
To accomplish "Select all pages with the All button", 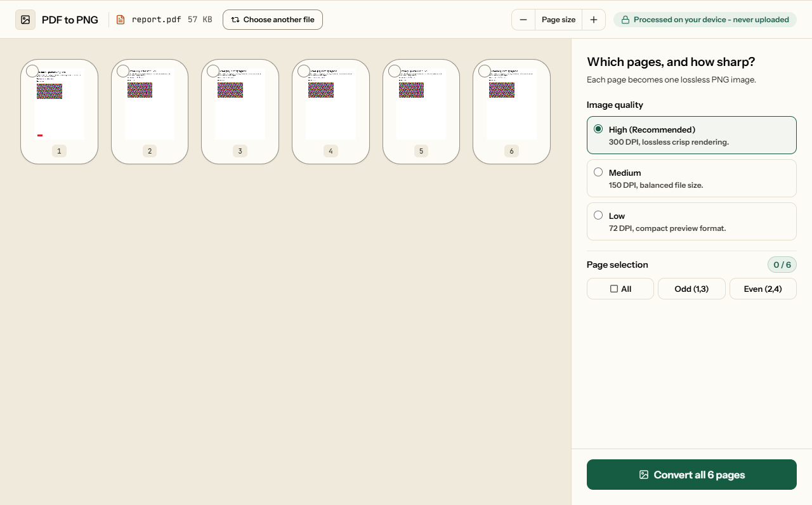I will tap(620, 289).
